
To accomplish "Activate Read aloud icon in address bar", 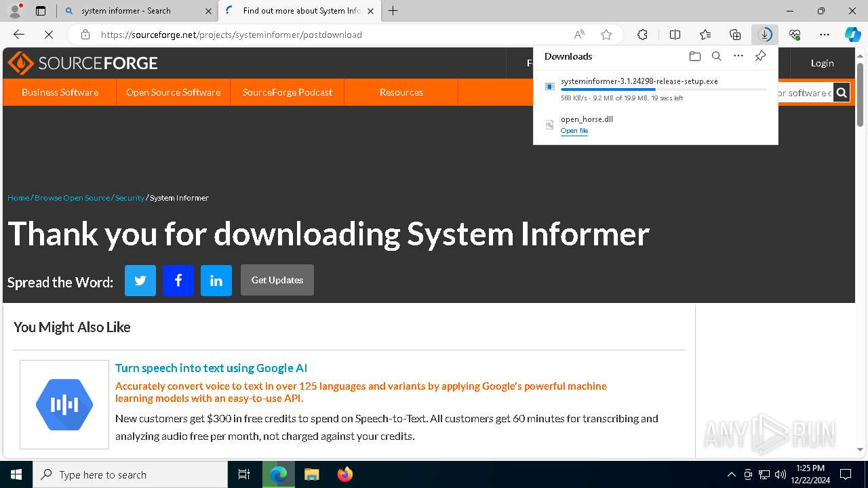I will 579,35.
